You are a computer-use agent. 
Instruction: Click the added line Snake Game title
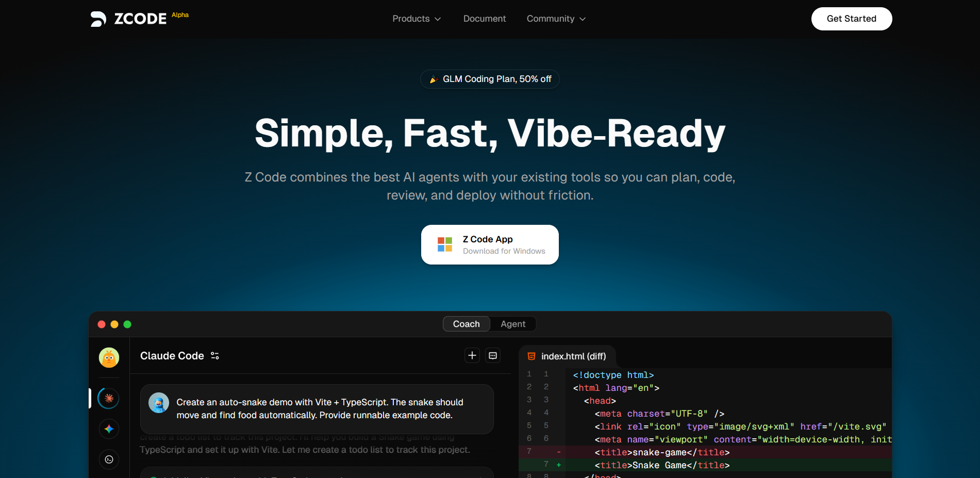(705, 465)
